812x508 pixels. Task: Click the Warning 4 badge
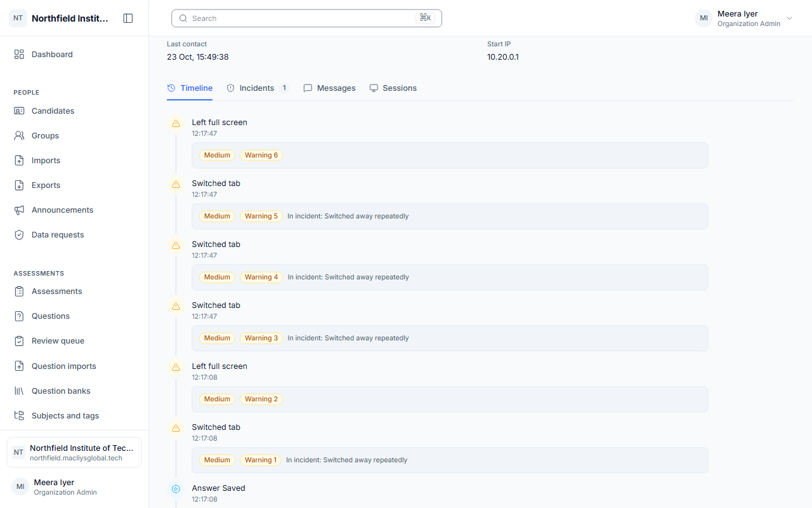tap(261, 277)
